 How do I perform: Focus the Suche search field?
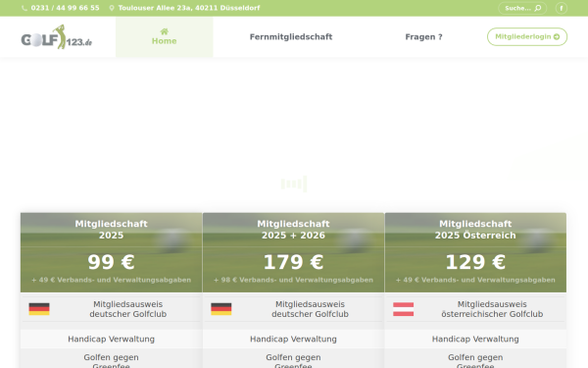tap(522, 8)
